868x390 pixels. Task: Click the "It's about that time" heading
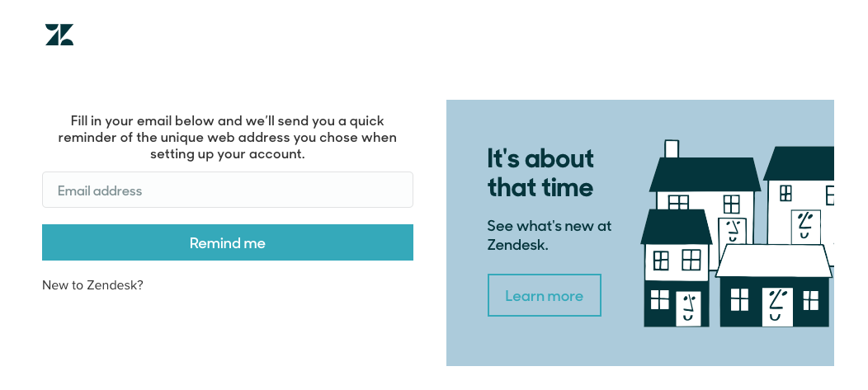pyautogui.click(x=540, y=172)
